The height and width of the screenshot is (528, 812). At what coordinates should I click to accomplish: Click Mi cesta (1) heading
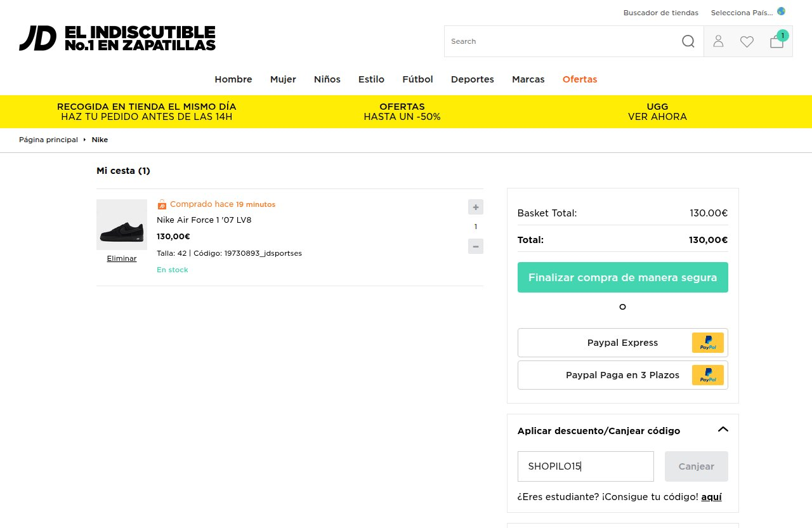tap(123, 171)
